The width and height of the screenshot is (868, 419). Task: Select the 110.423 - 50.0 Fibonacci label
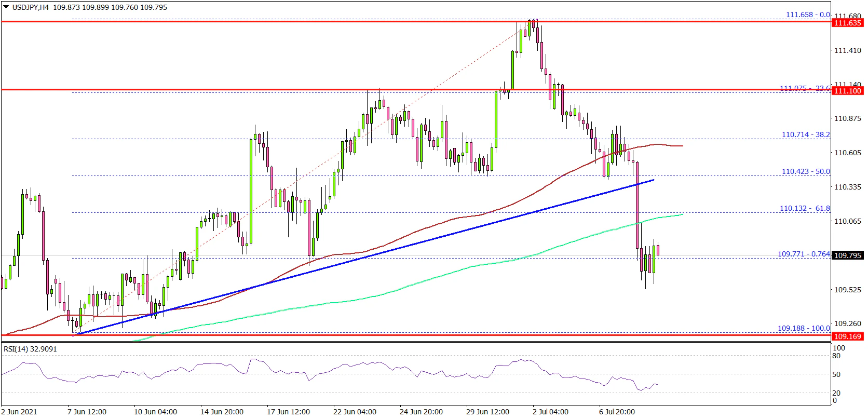(x=806, y=171)
